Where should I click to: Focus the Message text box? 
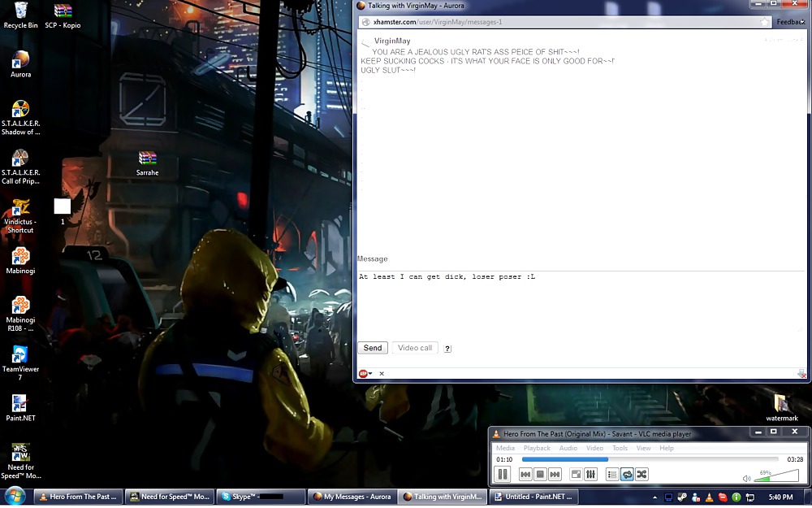pos(581,302)
